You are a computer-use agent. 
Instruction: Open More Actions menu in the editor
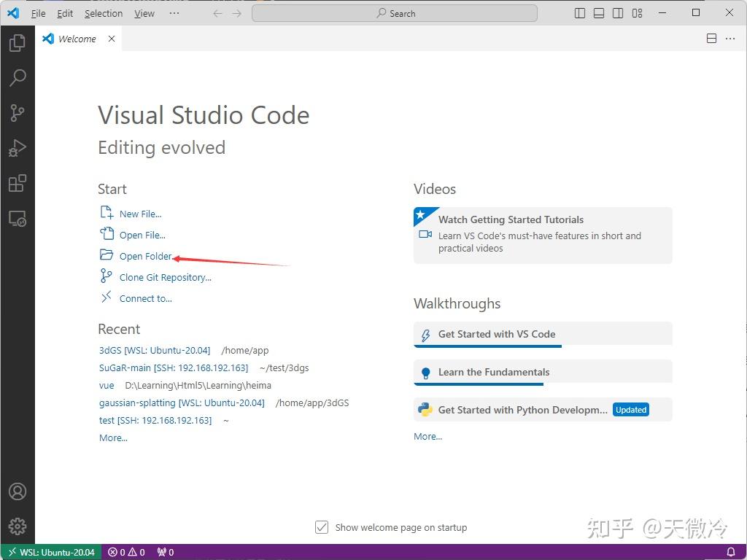coord(732,39)
